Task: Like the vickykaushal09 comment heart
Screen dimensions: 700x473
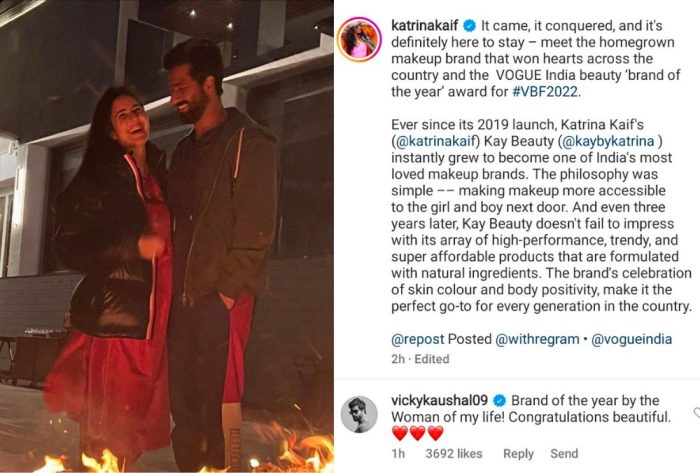Action: coord(696,413)
